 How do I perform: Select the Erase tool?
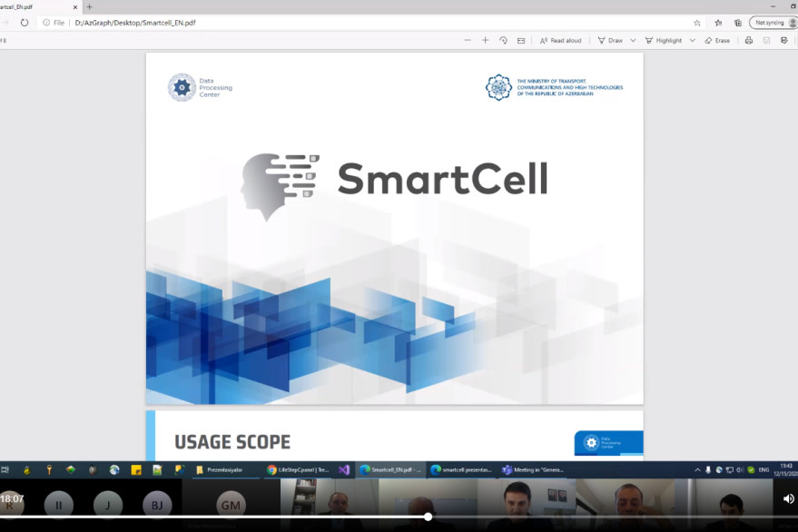pos(717,40)
